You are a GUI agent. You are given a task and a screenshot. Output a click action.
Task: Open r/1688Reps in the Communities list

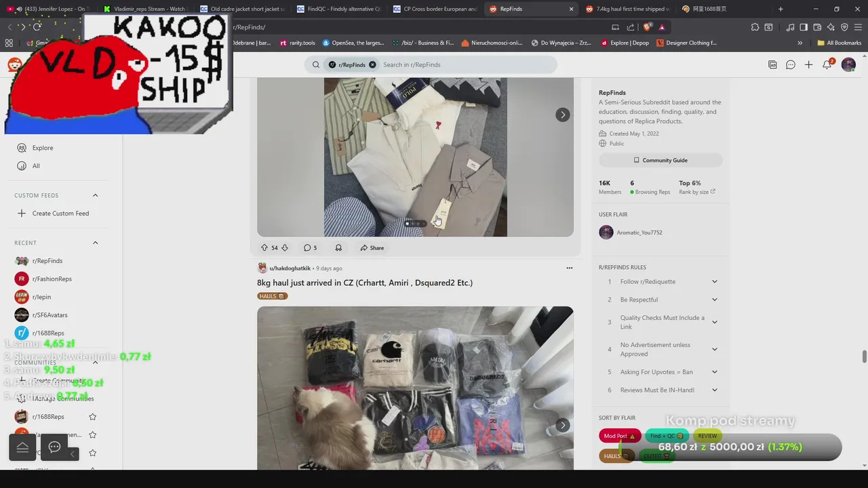pos(49,417)
